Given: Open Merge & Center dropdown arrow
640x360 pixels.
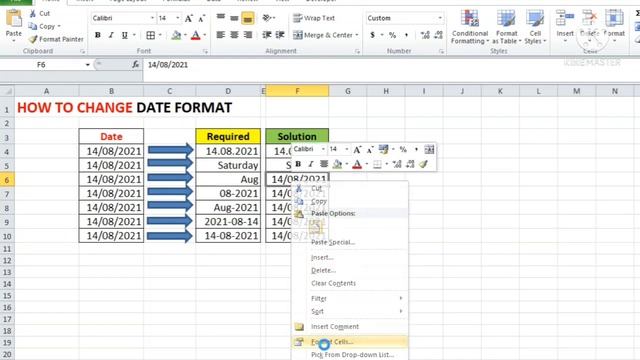Looking at the screenshot, I should click(357, 35).
